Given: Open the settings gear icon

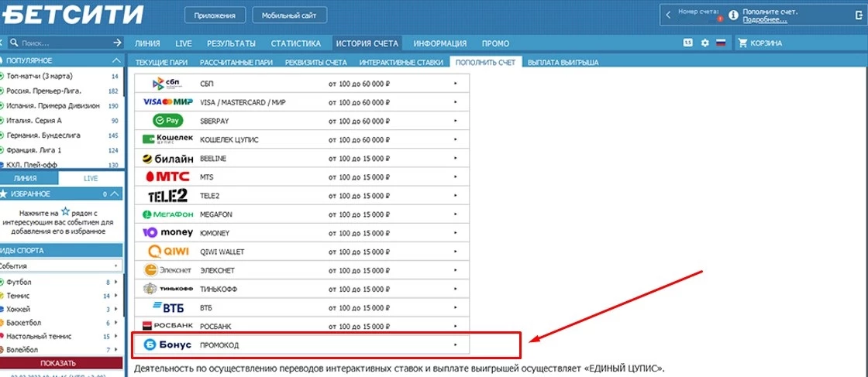Looking at the screenshot, I should click(704, 43).
